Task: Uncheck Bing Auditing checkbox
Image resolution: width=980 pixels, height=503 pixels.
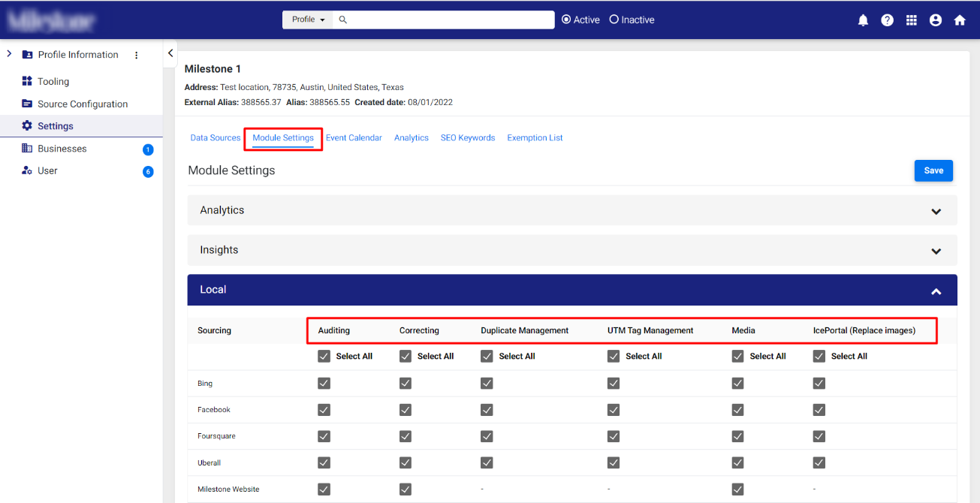Action: (324, 383)
